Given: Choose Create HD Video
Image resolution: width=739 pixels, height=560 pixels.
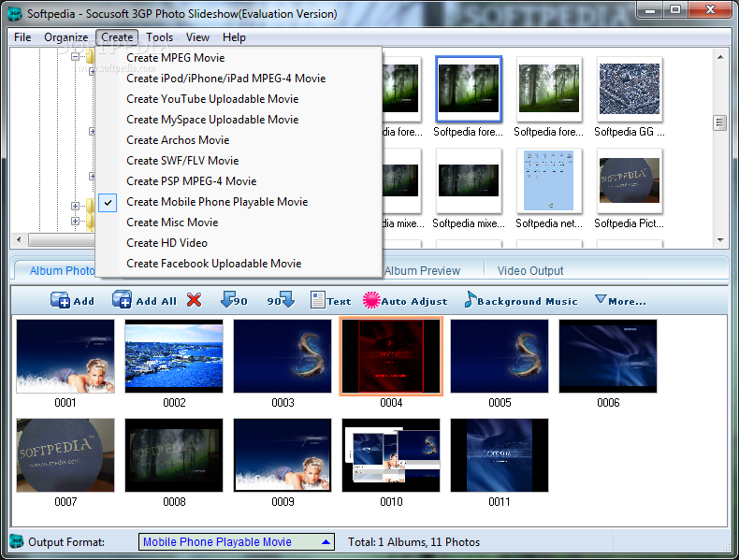Looking at the screenshot, I should 239,243.
